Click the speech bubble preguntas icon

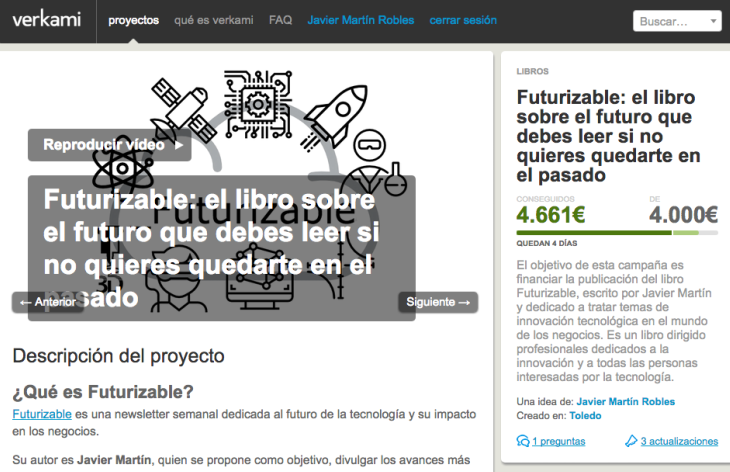(x=523, y=441)
